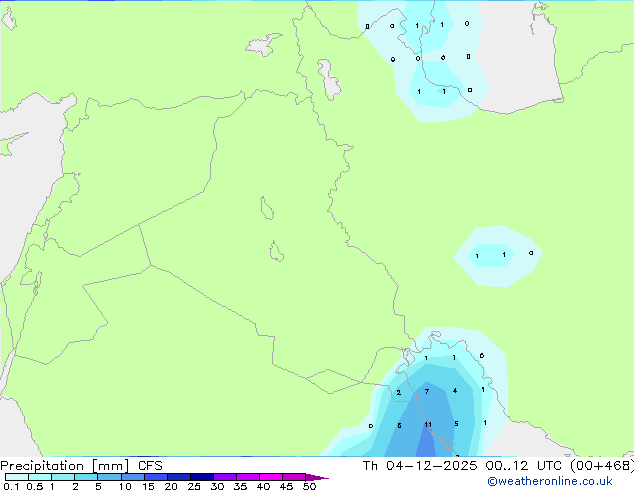Select the 30–35 mm purple legend box
The height and width of the screenshot is (490, 634).
[225, 477]
